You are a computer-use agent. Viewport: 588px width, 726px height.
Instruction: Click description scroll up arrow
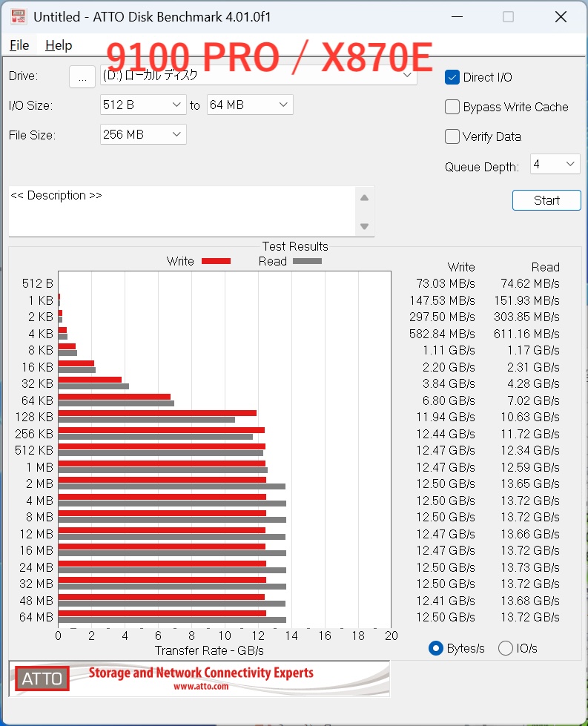click(x=364, y=198)
